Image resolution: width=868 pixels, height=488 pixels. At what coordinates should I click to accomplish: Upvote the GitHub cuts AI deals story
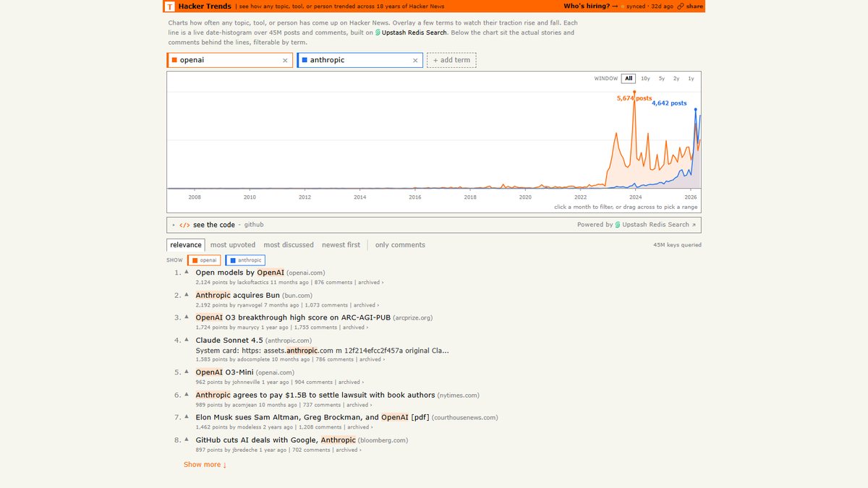point(187,440)
